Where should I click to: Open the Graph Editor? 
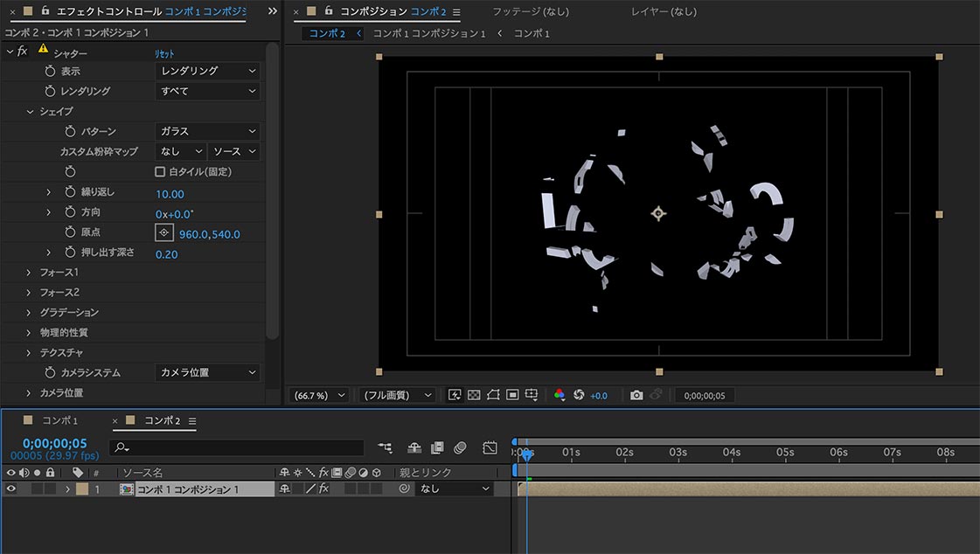pyautogui.click(x=490, y=447)
